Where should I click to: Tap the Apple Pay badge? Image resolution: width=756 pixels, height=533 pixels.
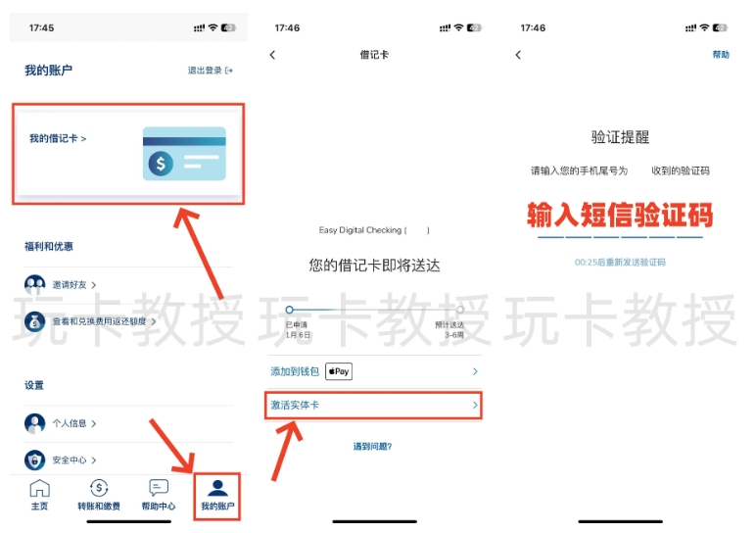pos(339,371)
